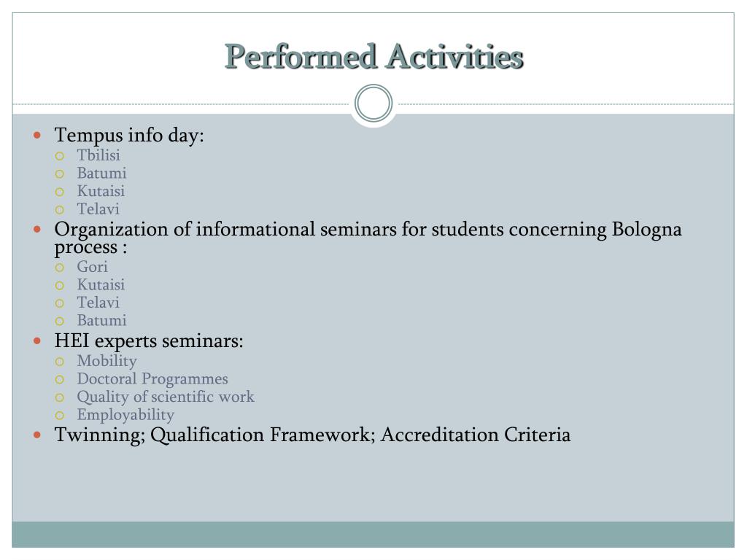Click Tbilisi under Tempus info day
747x560 pixels.
[x=98, y=155]
